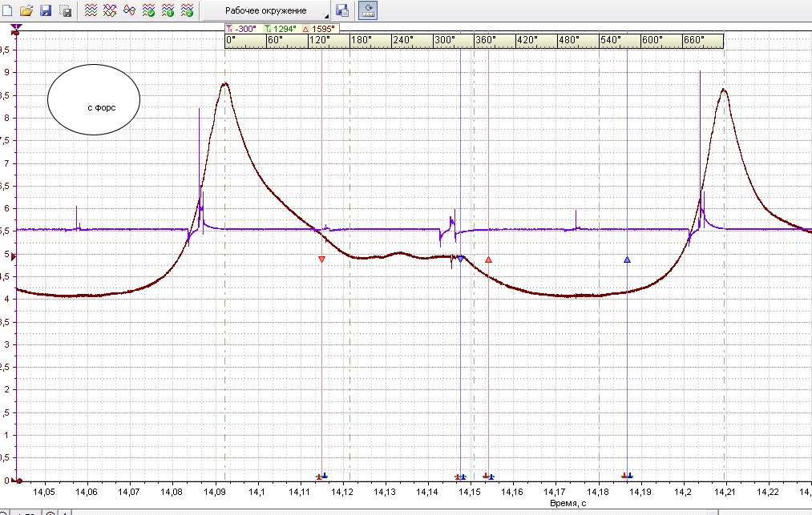This screenshot has width=812, height=515.
Task: Click the waveforms icon with green number 1
Action: pos(168,10)
